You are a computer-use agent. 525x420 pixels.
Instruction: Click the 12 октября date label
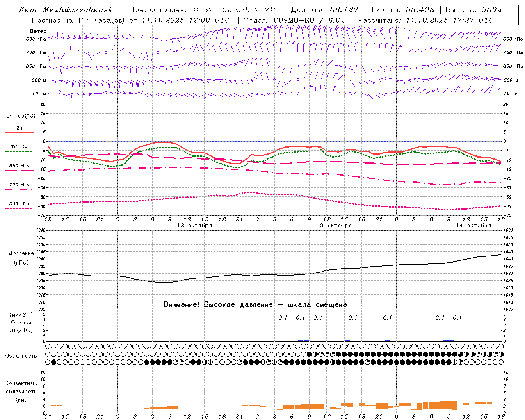coord(194,226)
